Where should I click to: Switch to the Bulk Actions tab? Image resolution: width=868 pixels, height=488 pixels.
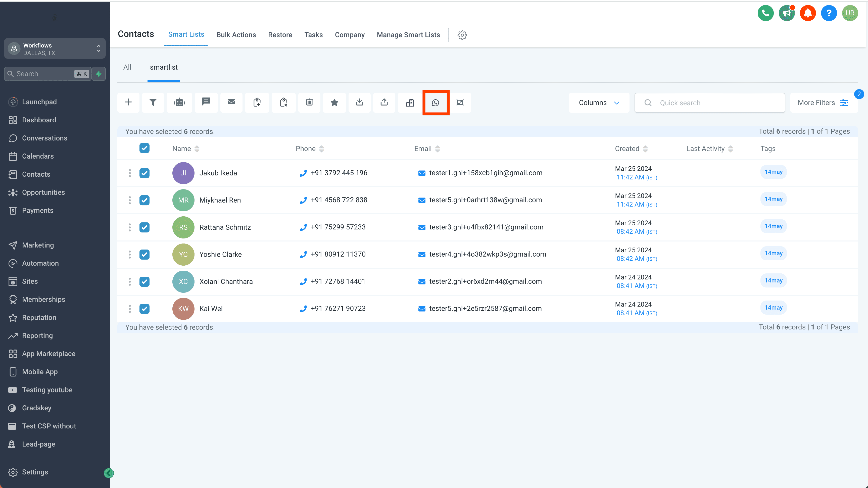click(236, 35)
